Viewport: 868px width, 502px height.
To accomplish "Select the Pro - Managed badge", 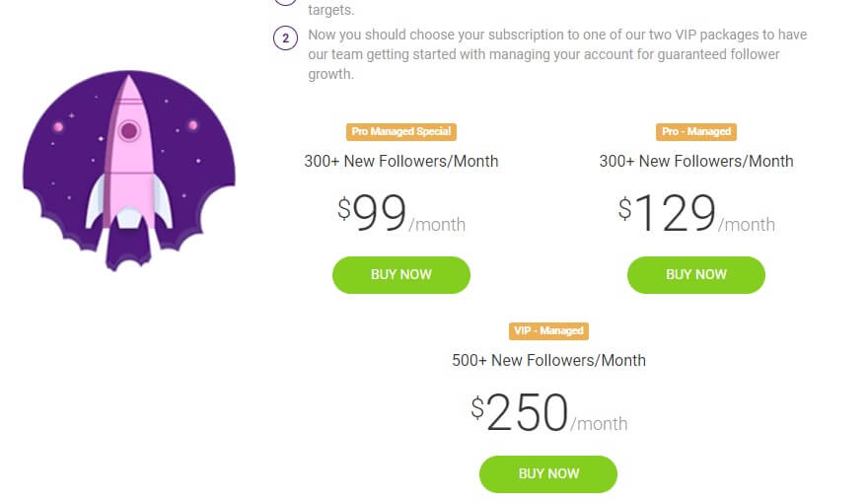I will tap(696, 131).
